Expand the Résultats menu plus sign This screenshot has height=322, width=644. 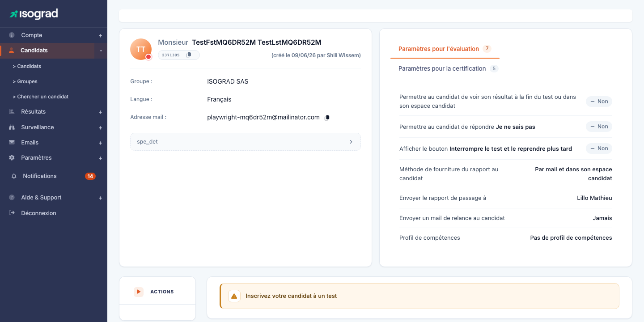[100, 112]
